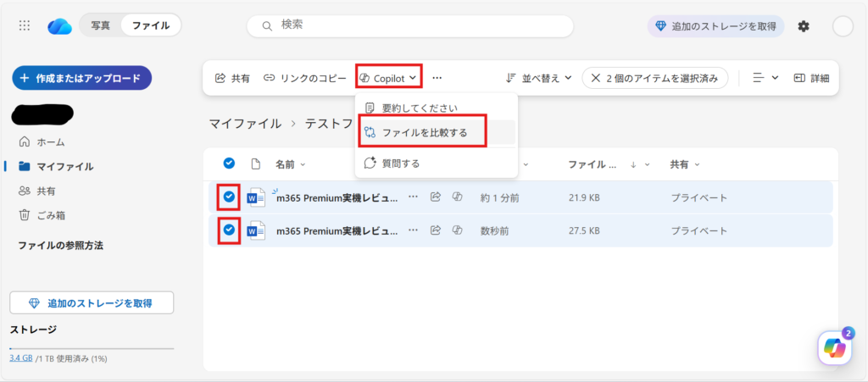The height and width of the screenshot is (382, 868).
Task: Select ファイルを比較する from Copilot menu
Action: pyautogui.click(x=424, y=133)
